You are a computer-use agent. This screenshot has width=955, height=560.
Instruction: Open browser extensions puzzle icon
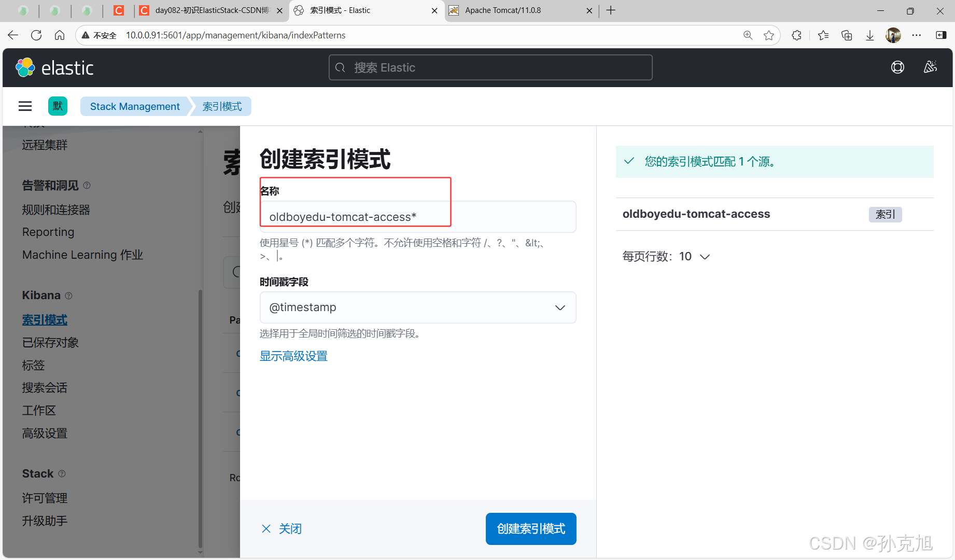(796, 35)
